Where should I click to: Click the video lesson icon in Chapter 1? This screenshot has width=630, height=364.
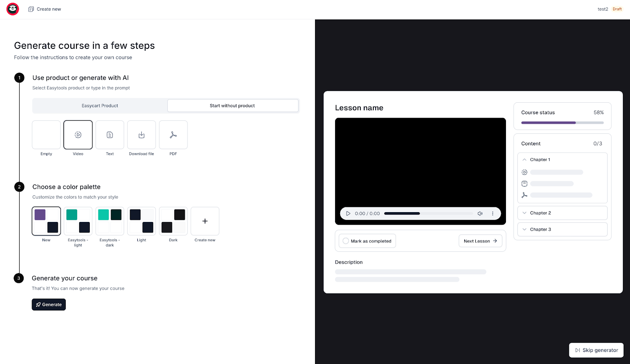tap(524, 172)
